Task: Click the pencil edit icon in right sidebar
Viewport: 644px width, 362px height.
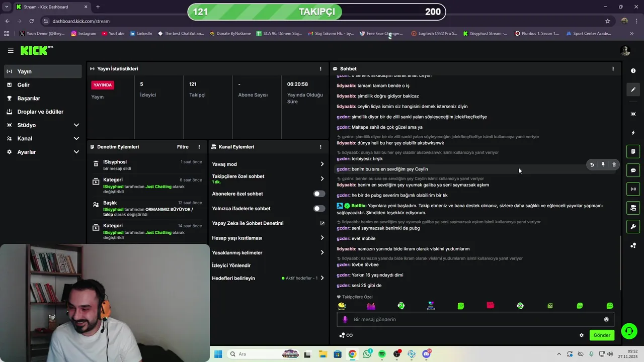Action: point(633,89)
